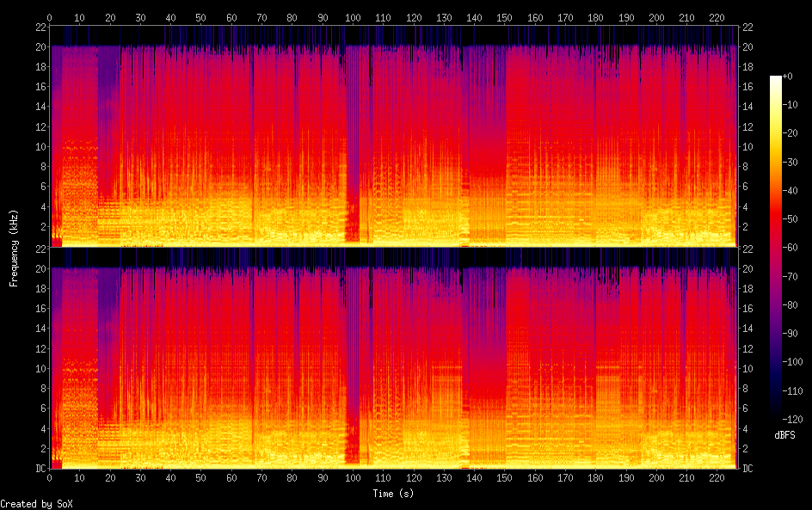This screenshot has width=812, height=510.
Task: Click "12" on lower channel's right frequency axis
Action: (x=747, y=348)
